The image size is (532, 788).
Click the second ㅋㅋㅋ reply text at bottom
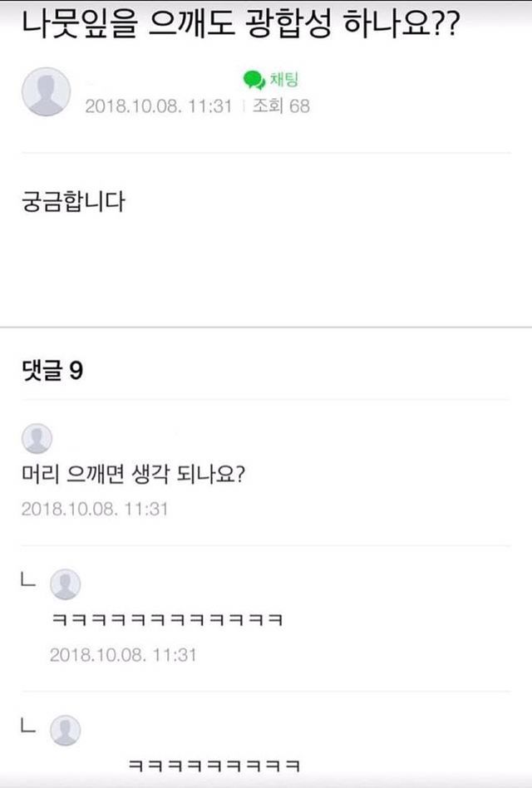[x=212, y=764]
